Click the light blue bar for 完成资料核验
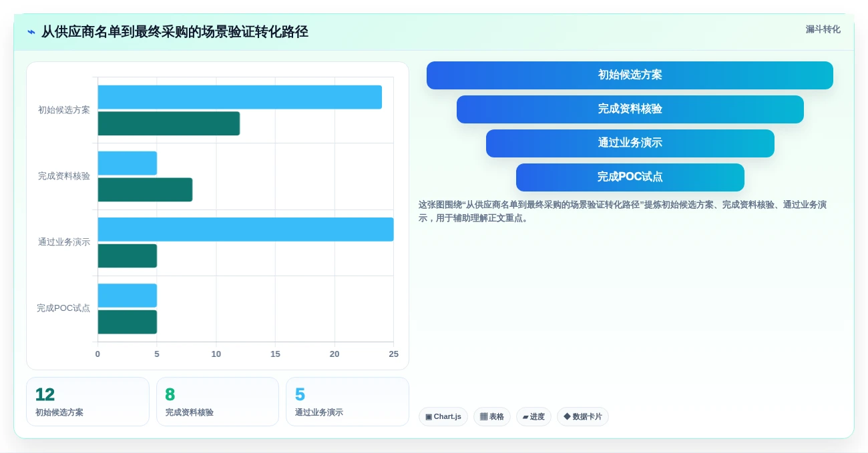868x453 pixels. coord(128,163)
